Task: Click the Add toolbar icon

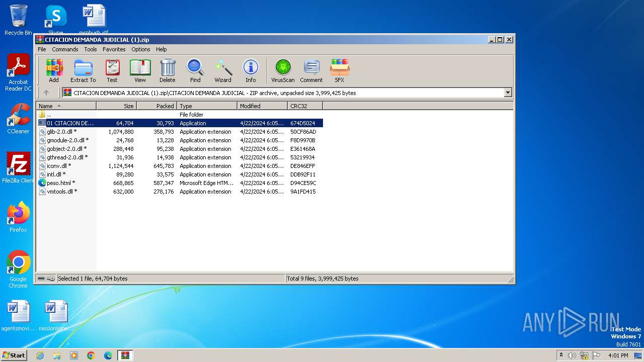Action: tap(54, 70)
